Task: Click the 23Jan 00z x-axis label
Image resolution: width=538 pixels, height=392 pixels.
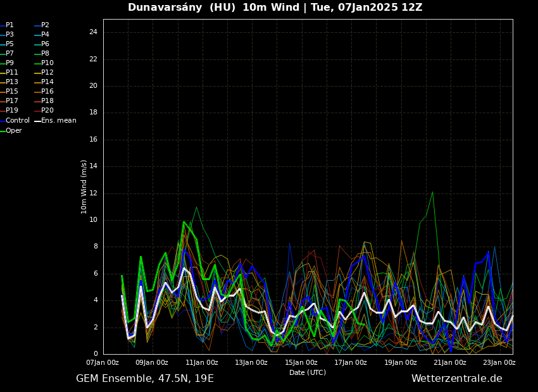Action: (x=499, y=363)
